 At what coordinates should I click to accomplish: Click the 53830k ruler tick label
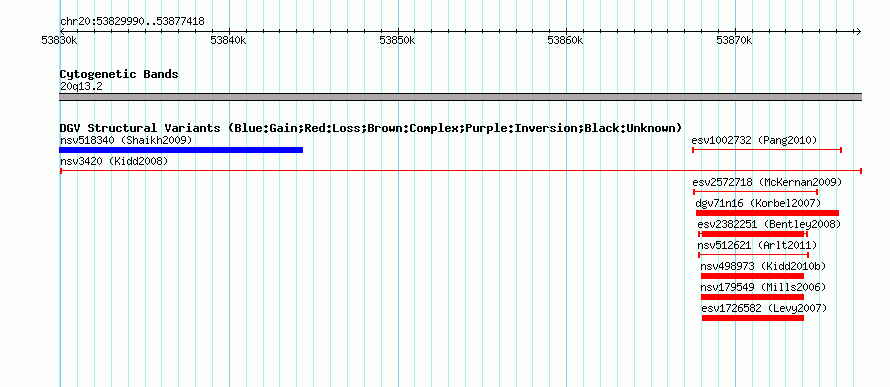tap(60, 40)
